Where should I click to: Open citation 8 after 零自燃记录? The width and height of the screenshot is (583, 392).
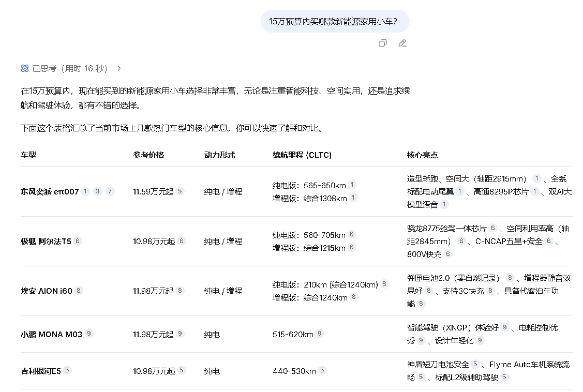[510, 278]
